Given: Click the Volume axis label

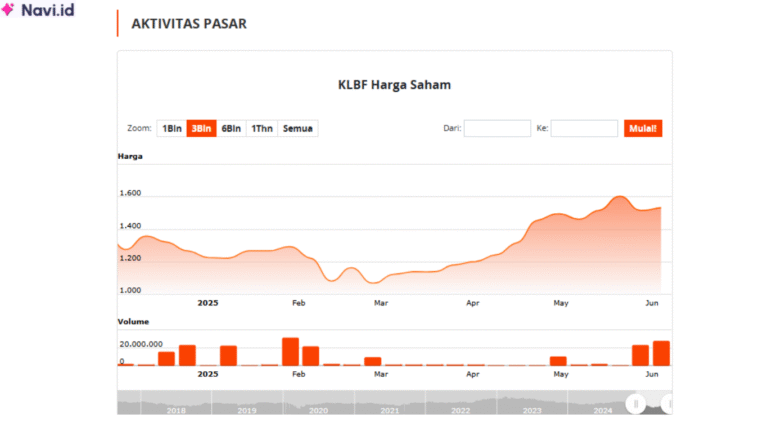Looking at the screenshot, I should click(133, 322).
